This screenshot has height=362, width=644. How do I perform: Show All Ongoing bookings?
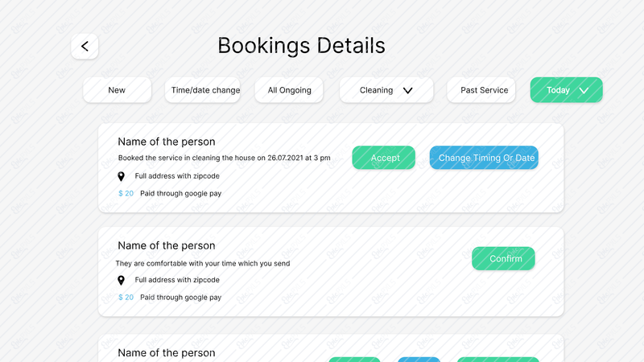tap(289, 90)
